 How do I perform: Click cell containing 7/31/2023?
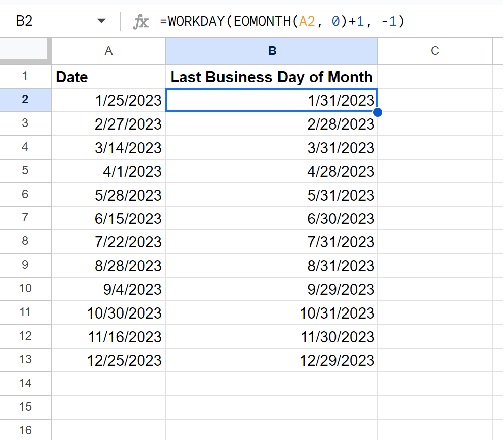click(272, 242)
